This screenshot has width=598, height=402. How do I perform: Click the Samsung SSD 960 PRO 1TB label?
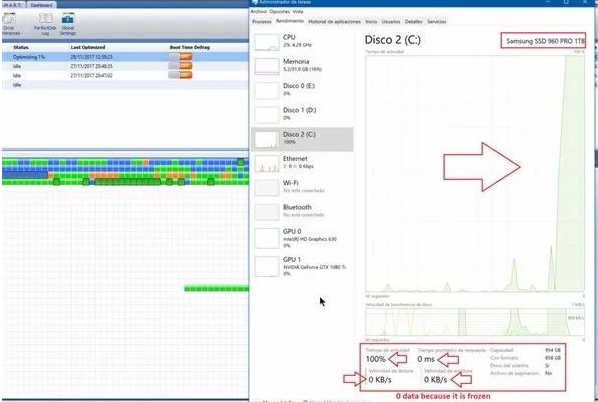545,41
